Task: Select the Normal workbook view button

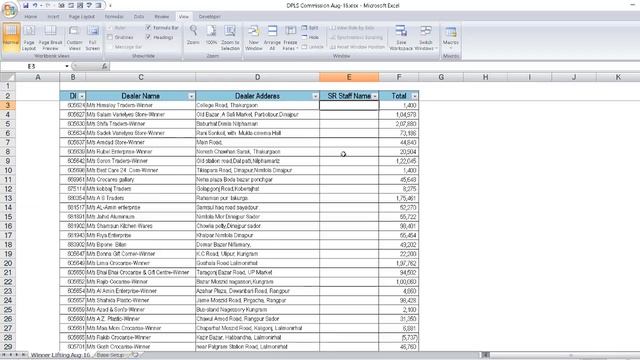Action: tap(11, 37)
